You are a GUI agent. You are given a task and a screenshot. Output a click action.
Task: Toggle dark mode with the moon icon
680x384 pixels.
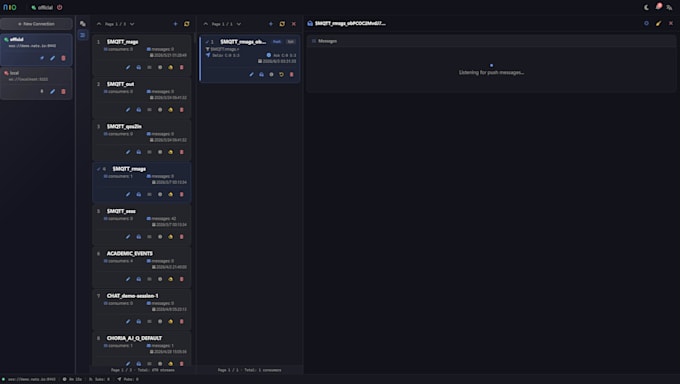tap(646, 7)
